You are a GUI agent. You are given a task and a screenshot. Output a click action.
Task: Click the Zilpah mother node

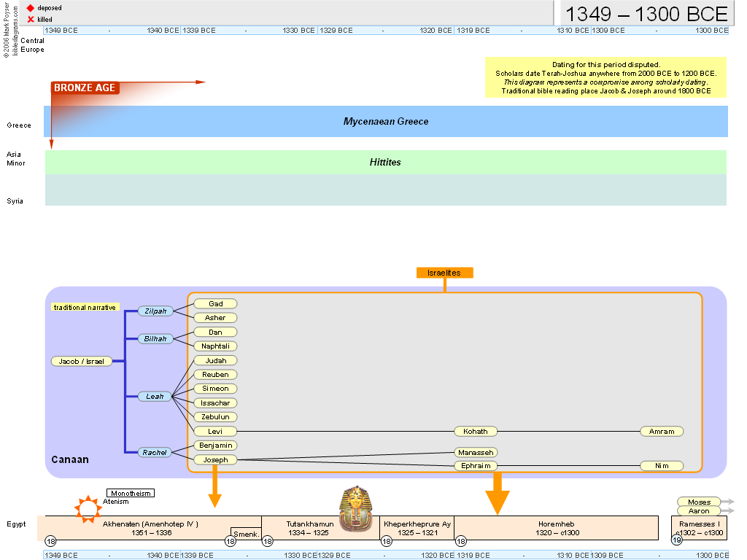155,311
